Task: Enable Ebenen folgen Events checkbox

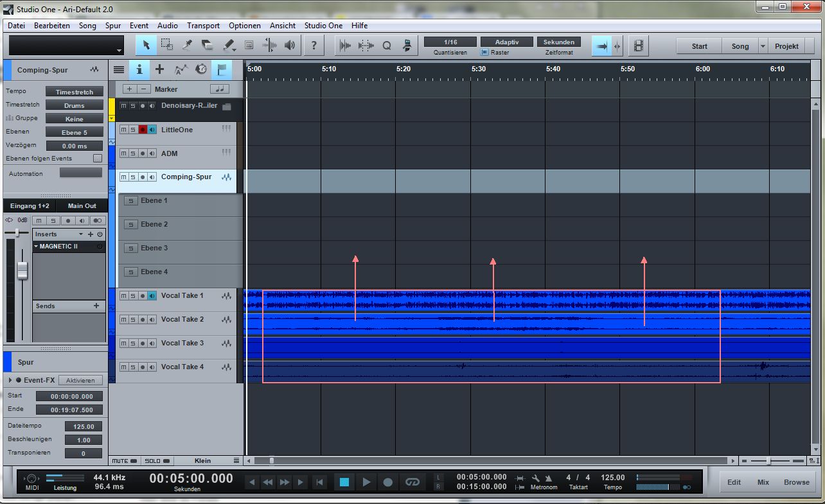Action: tap(98, 158)
